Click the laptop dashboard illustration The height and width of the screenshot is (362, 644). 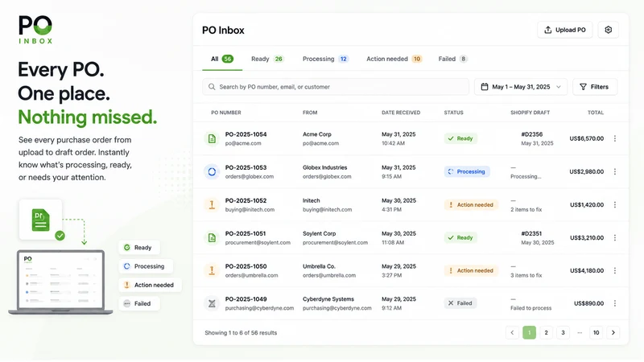tap(61, 282)
